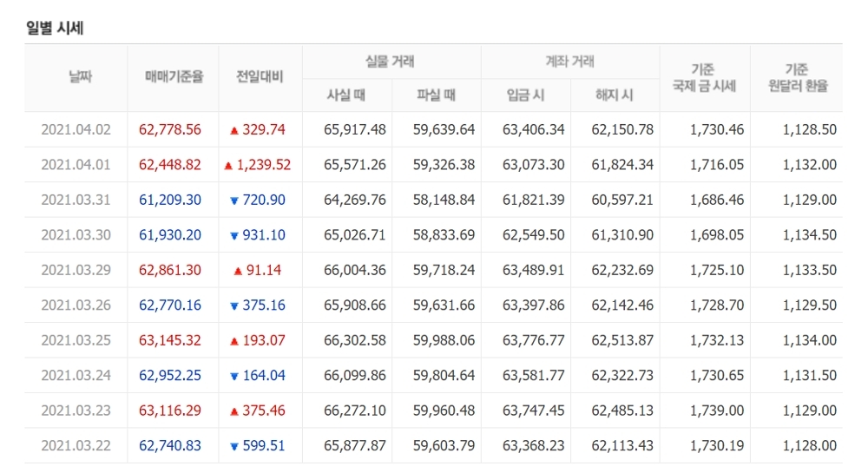Click international gold price 1,725.10

717,270
